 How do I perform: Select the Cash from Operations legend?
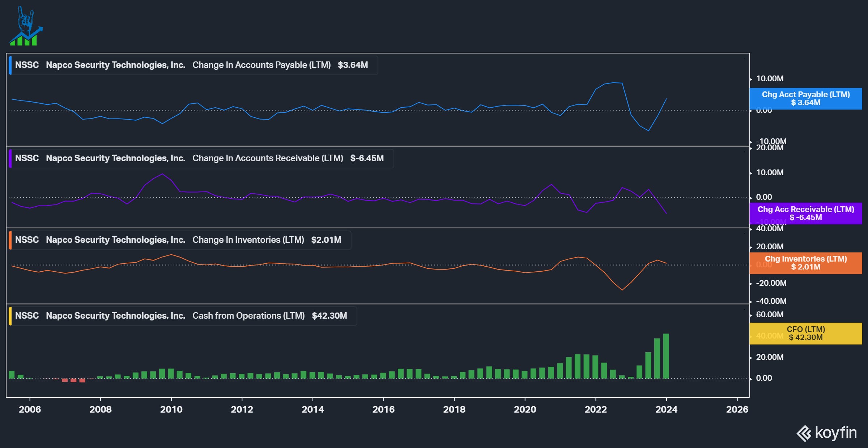pyautogui.click(x=183, y=316)
